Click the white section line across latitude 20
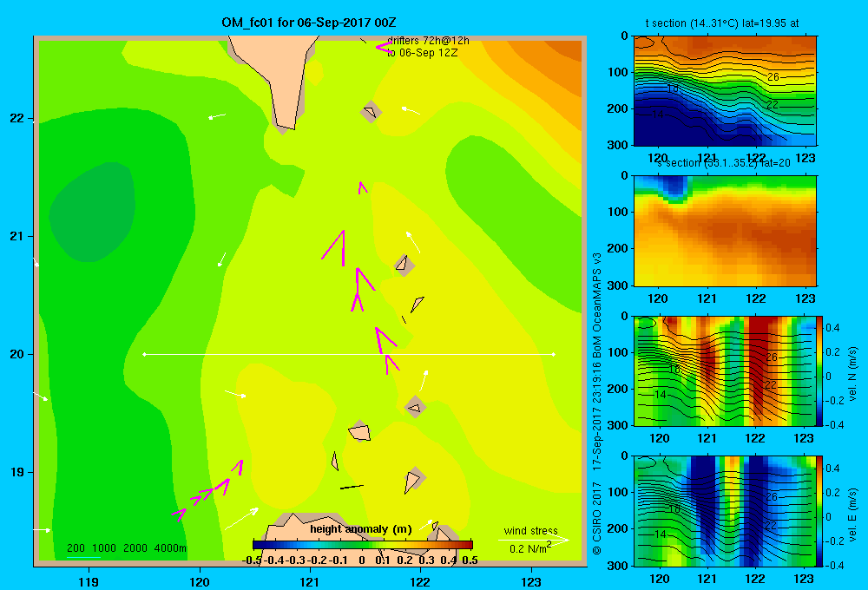868x590 pixels. (x=349, y=354)
